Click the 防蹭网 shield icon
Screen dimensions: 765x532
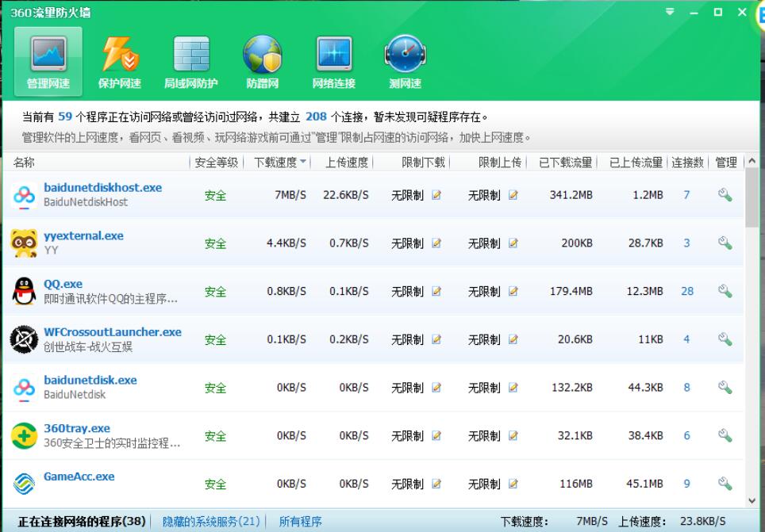pos(262,52)
